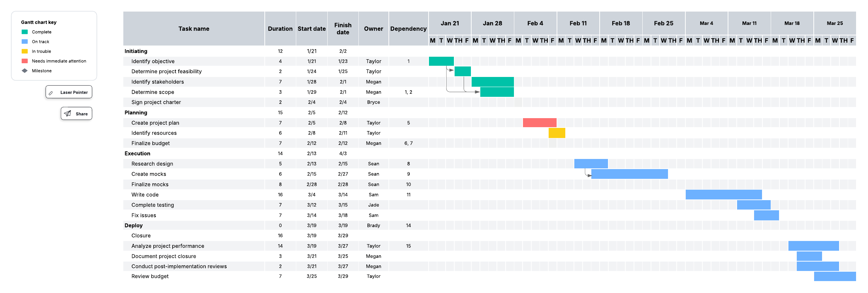Screen dimensions: 868x293
Task: Click the yellow In trouble legend swatch
Action: click(x=25, y=51)
